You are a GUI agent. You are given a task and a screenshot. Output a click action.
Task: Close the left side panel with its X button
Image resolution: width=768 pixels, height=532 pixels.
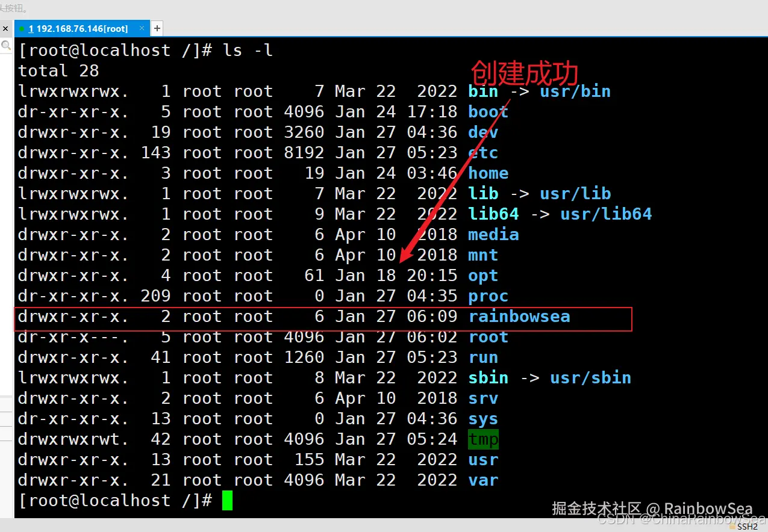5,28
